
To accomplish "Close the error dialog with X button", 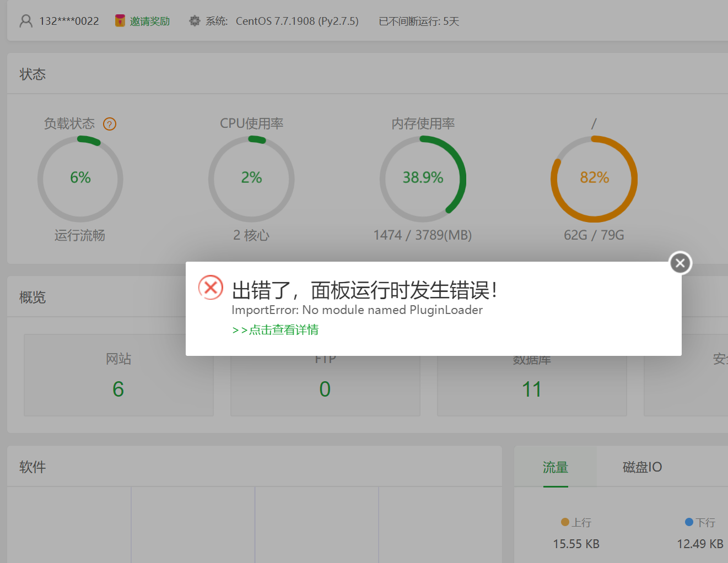I will click(681, 263).
